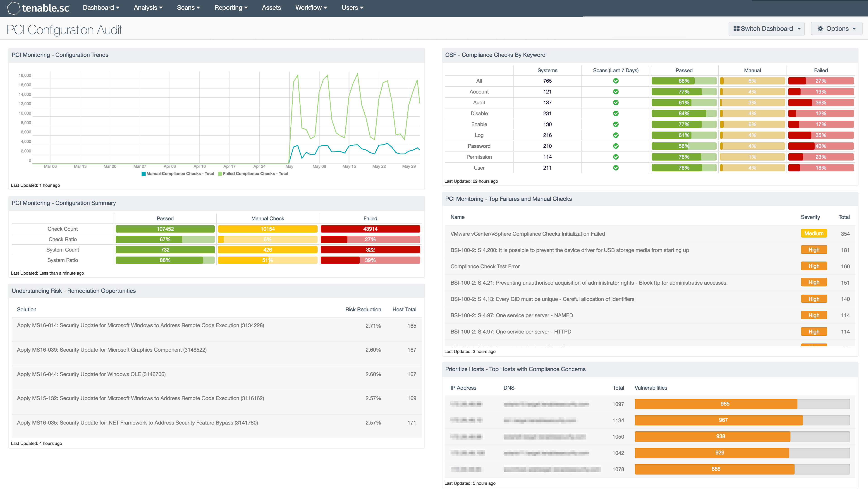Expand the Switch Dashboard dropdown

[x=766, y=29]
